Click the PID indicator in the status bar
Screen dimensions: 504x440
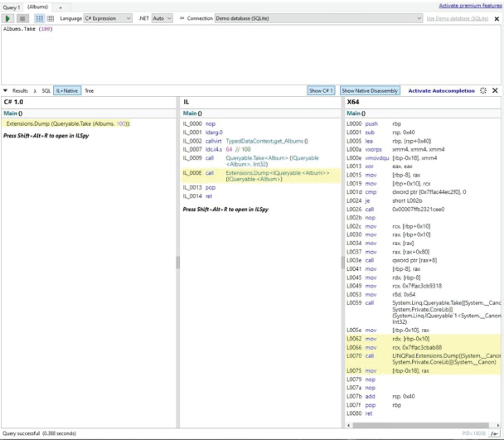(x=474, y=433)
